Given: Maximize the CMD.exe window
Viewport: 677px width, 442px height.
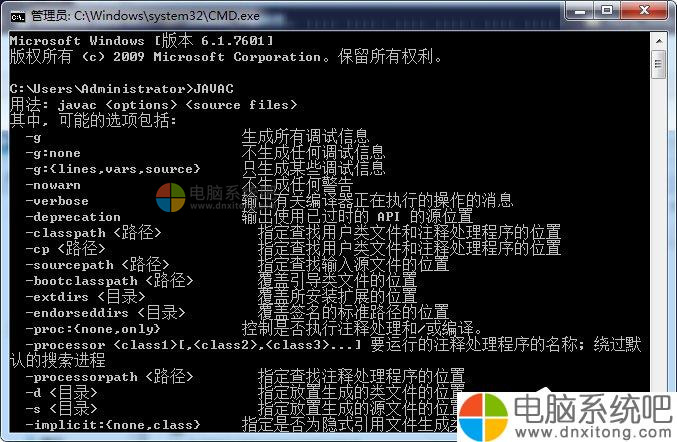Looking at the screenshot, I should tap(607, 10).
